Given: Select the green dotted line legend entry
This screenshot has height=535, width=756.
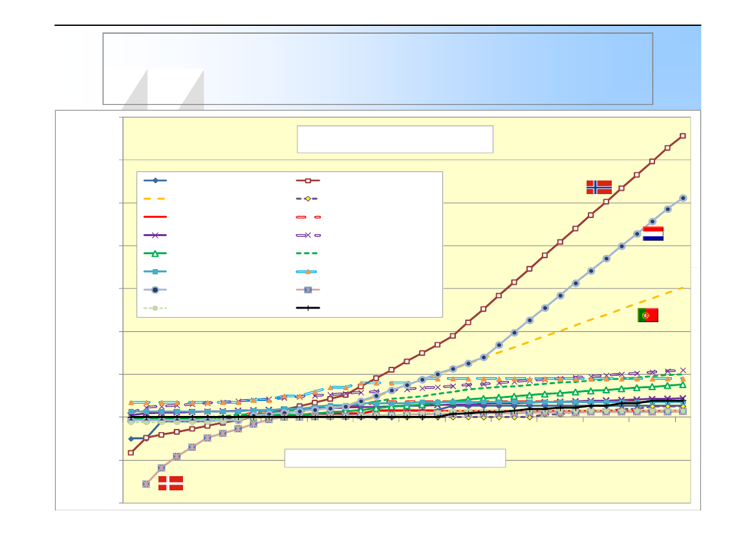Looking at the screenshot, I should point(308,254).
